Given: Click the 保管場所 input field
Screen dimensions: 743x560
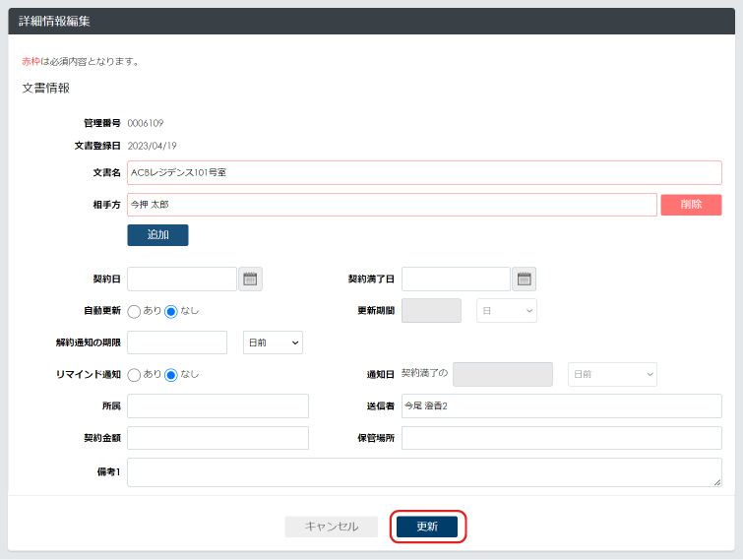Looking at the screenshot, I should pyautogui.click(x=561, y=438).
